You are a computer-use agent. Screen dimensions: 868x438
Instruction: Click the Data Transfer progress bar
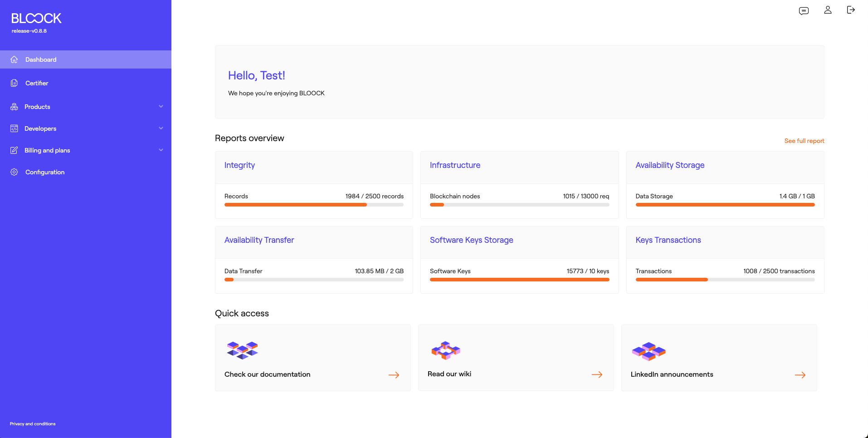click(314, 280)
